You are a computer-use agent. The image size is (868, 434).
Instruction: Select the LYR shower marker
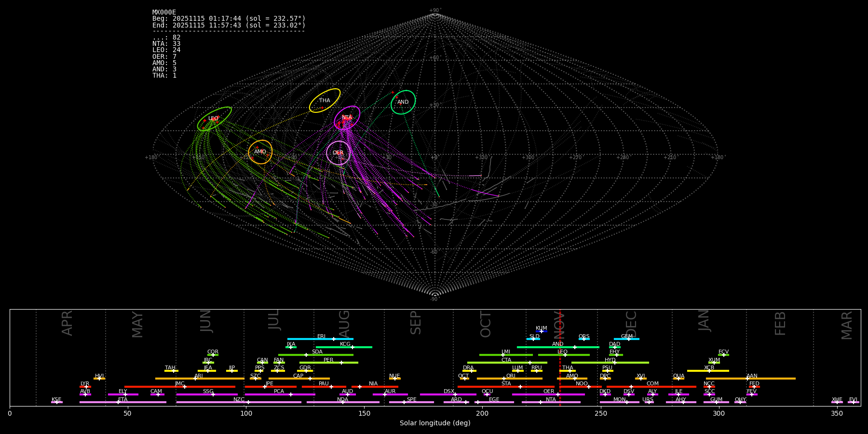point(85,387)
